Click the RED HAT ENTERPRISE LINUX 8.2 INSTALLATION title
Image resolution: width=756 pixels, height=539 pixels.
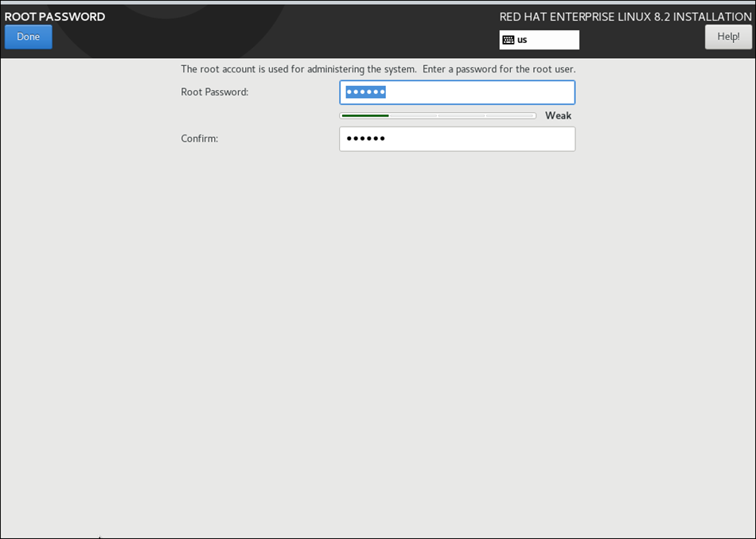pos(625,17)
